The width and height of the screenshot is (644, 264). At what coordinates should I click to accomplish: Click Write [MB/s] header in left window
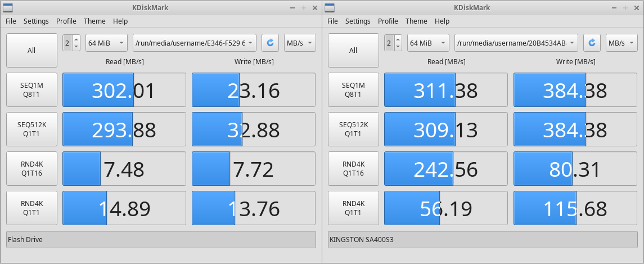(x=254, y=62)
